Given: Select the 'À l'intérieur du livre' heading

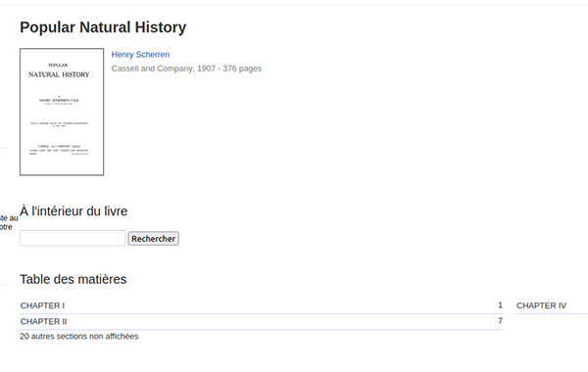Looking at the screenshot, I should click(73, 211).
